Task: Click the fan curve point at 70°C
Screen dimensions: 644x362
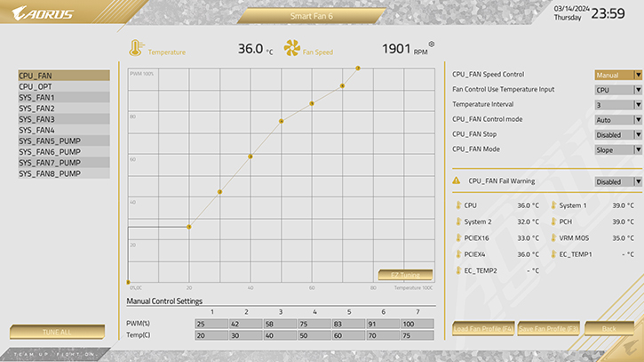Action: click(x=342, y=85)
